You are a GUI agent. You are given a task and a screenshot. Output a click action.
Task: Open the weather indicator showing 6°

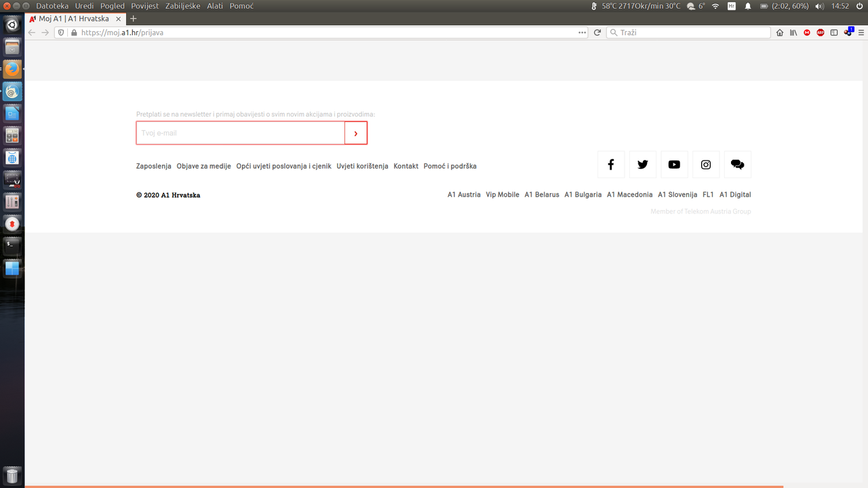[696, 6]
